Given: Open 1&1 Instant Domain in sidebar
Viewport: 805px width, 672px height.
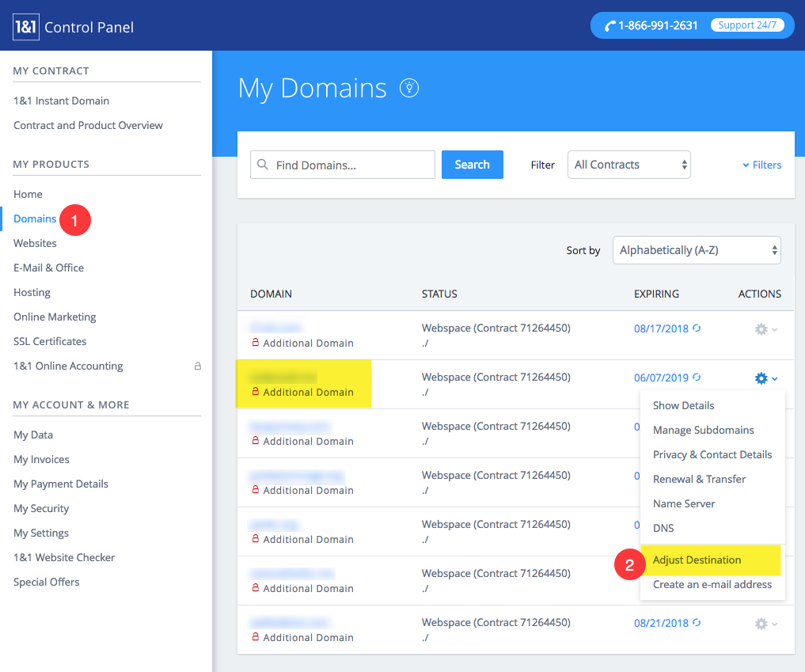Looking at the screenshot, I should (61, 101).
